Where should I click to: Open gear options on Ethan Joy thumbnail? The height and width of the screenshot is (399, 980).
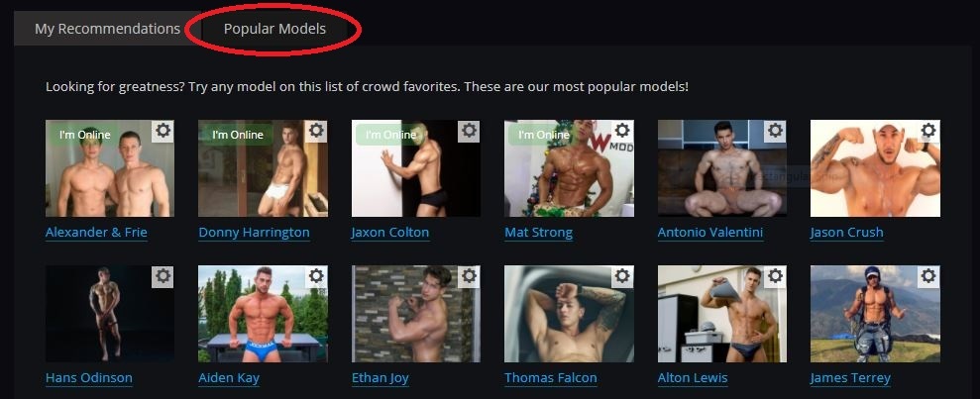pos(469,276)
